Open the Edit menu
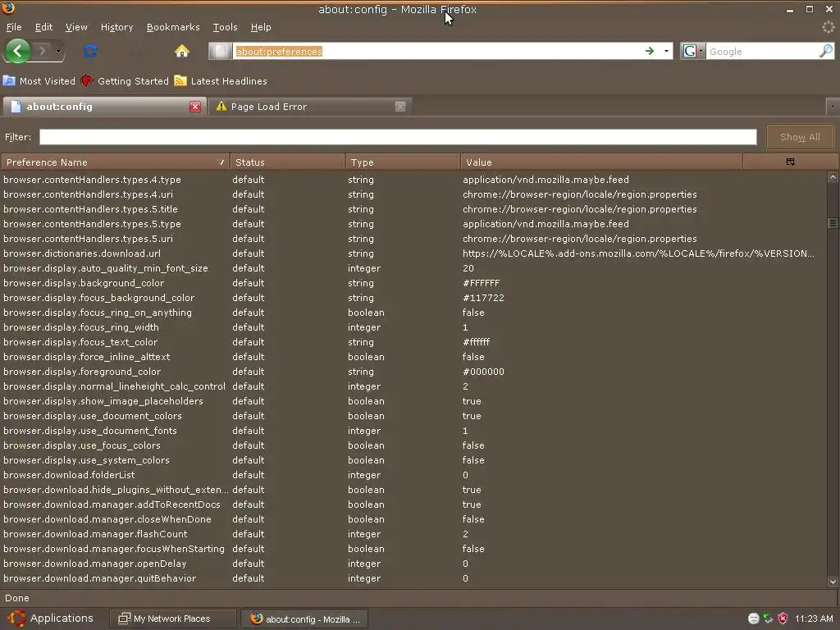840x630 pixels. tap(43, 27)
